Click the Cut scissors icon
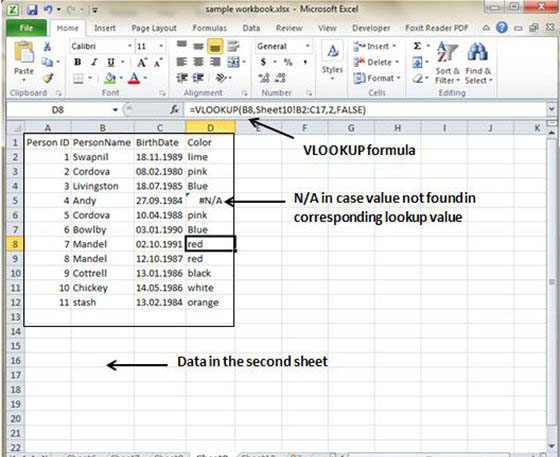This screenshot has height=457, width=560. pos(47,46)
